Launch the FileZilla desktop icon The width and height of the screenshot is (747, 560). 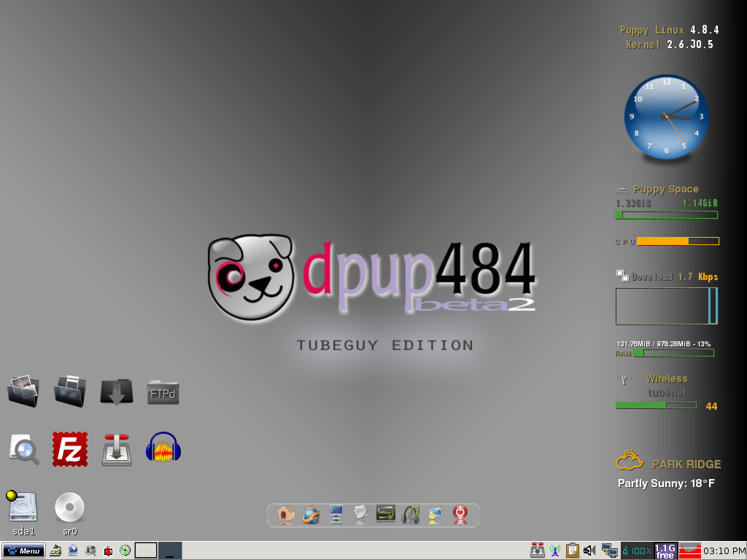point(70,449)
